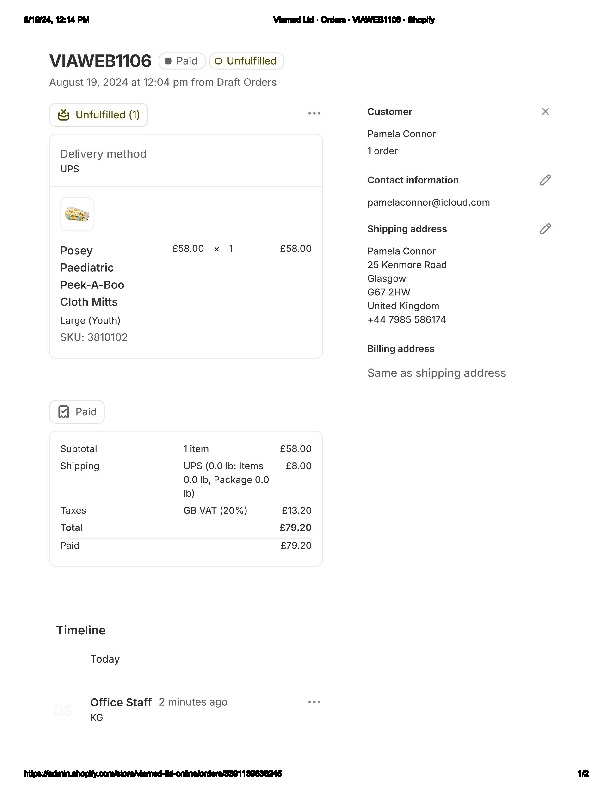The width and height of the screenshot is (612, 792).
Task: Open the Mitts product thumbnail
Action: (77, 214)
